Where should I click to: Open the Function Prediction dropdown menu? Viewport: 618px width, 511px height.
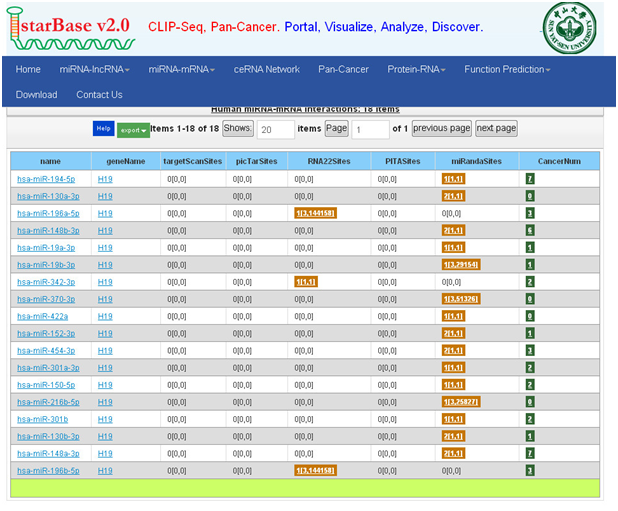tap(507, 69)
